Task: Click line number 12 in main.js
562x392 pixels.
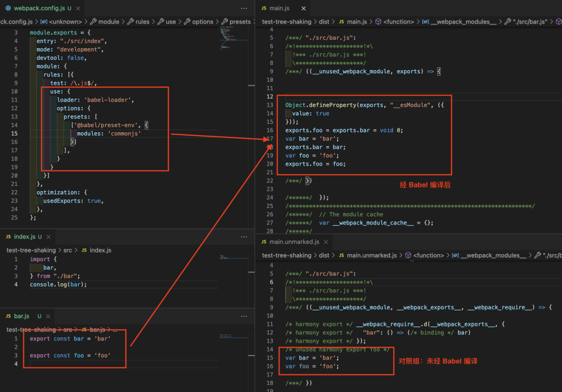Action: [x=270, y=96]
